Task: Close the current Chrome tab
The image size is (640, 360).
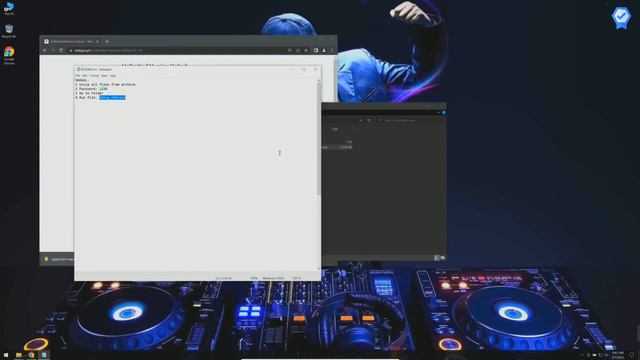Action: click(97, 41)
